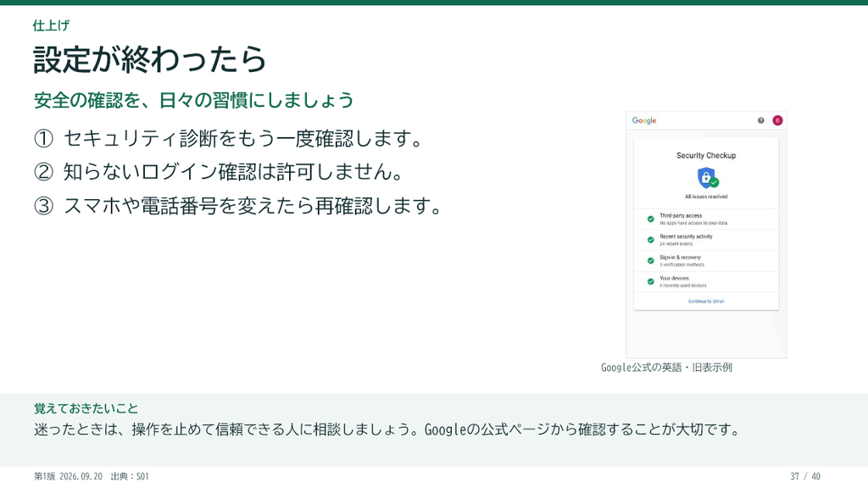Image resolution: width=868 pixels, height=488 pixels.
Task: Click bullet ③ スマホや電話番号を変えたら再確認します
Action: [238, 206]
